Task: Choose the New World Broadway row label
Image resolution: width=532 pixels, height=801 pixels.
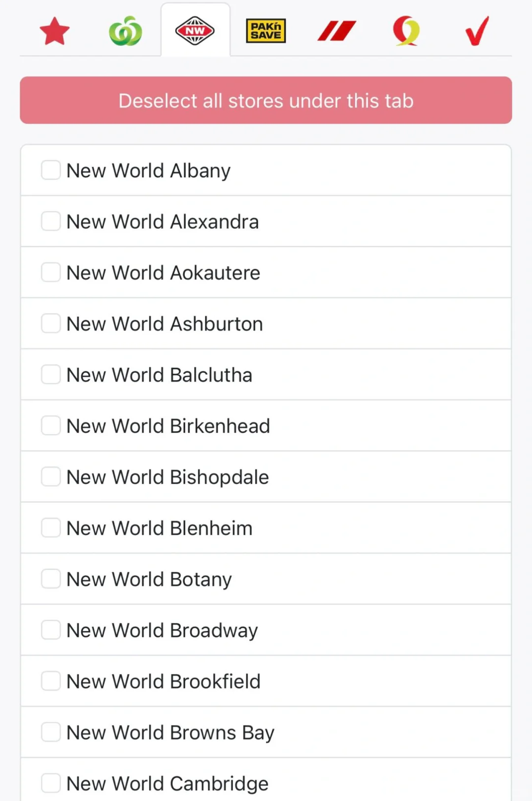Action: 162,630
